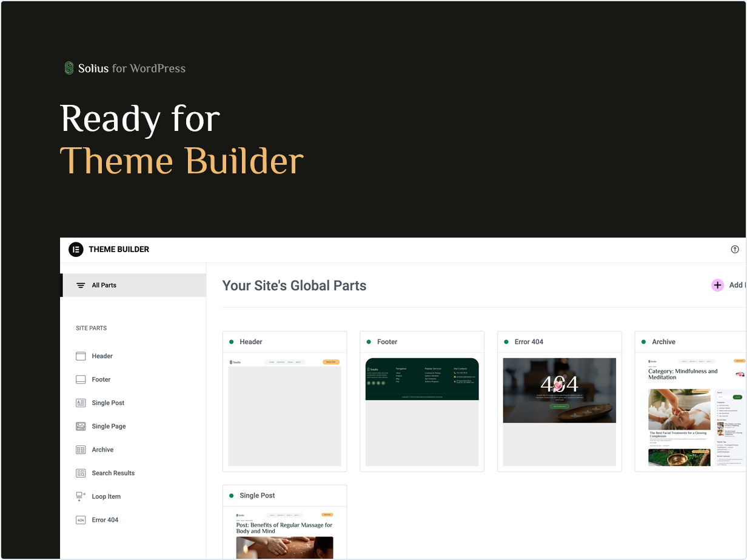The height and width of the screenshot is (560, 747).
Task: Click the SITE PARTS section label
Action: tap(91, 328)
